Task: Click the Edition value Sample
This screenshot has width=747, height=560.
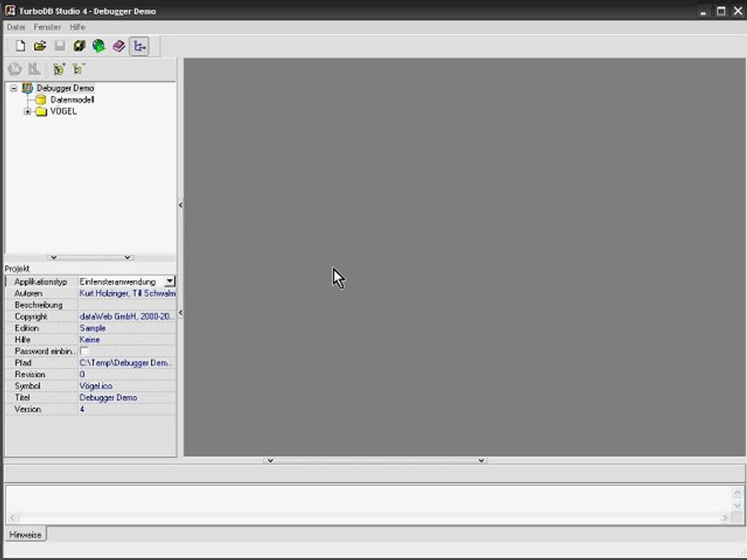Action: [x=127, y=328]
